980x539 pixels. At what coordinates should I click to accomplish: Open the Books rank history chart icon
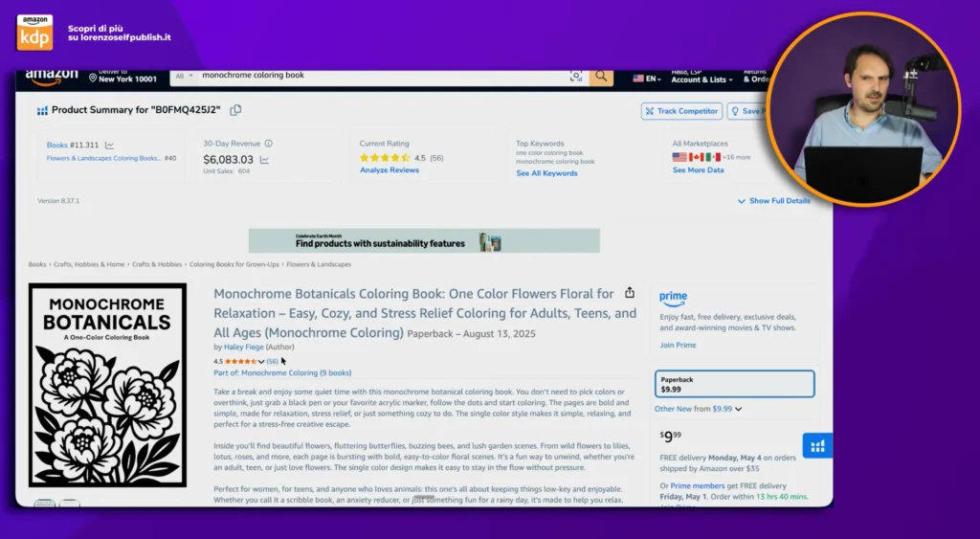[x=109, y=146]
